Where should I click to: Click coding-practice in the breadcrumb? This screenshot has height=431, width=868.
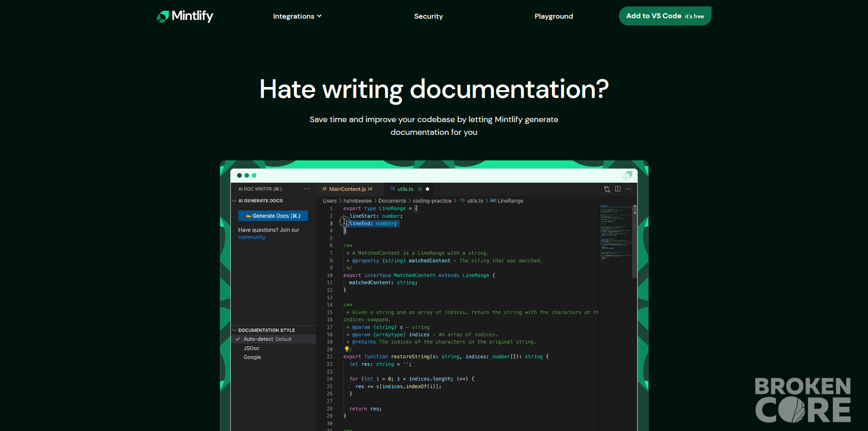(x=432, y=201)
